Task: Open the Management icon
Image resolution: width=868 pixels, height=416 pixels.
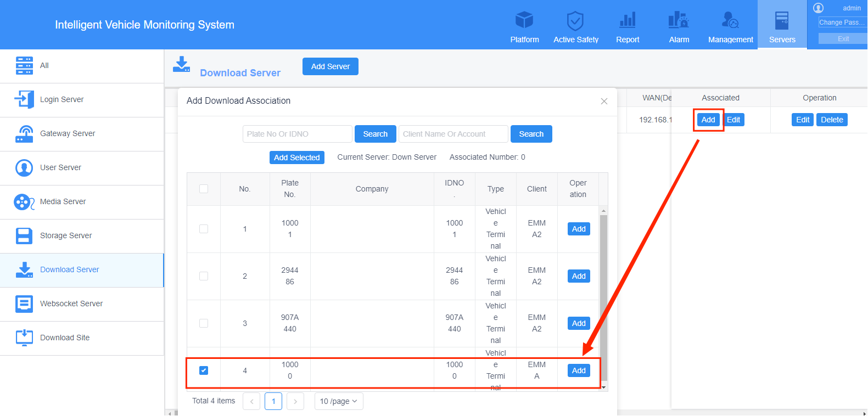Action: click(x=730, y=20)
